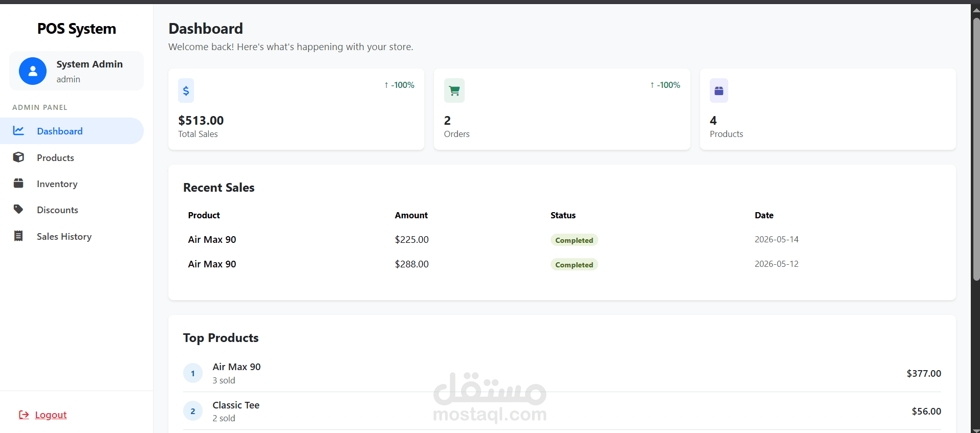Click the 2026-05-14 date cell
Image resolution: width=980 pixels, height=433 pixels.
(x=776, y=239)
